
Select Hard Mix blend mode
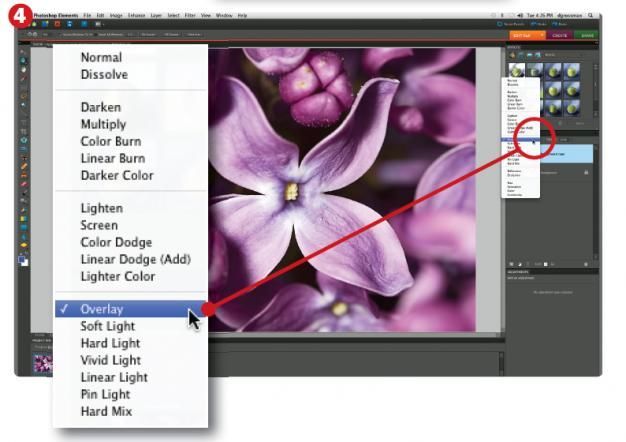click(x=104, y=411)
